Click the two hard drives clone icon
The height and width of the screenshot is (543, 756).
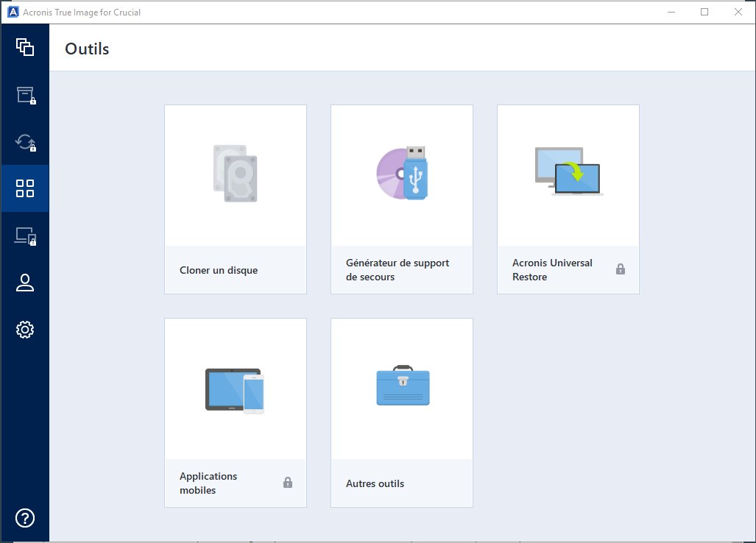[x=235, y=174]
